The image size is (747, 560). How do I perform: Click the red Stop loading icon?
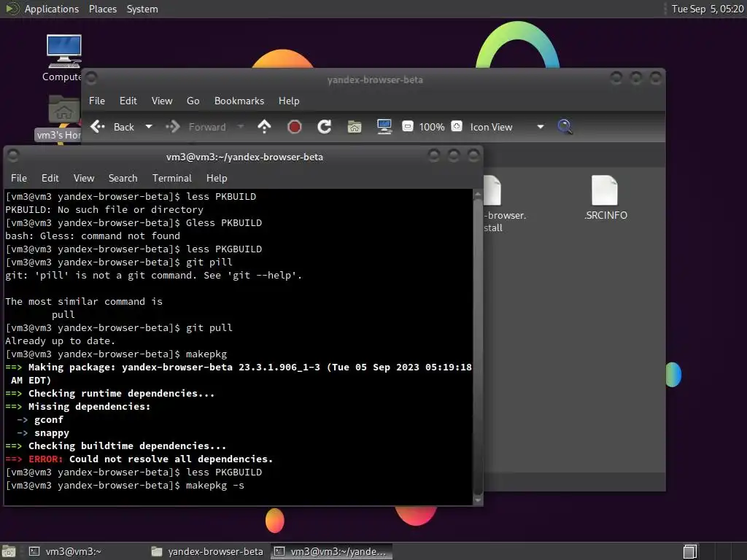(x=295, y=127)
